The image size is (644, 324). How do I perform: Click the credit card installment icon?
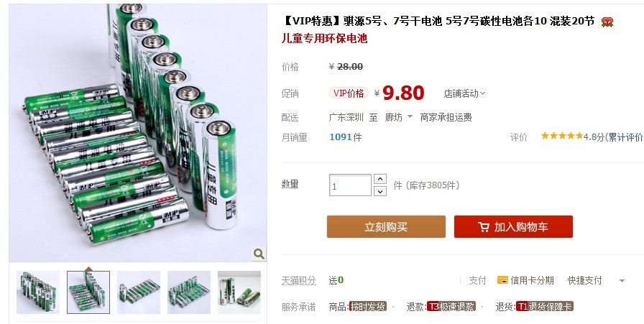pyautogui.click(x=502, y=280)
